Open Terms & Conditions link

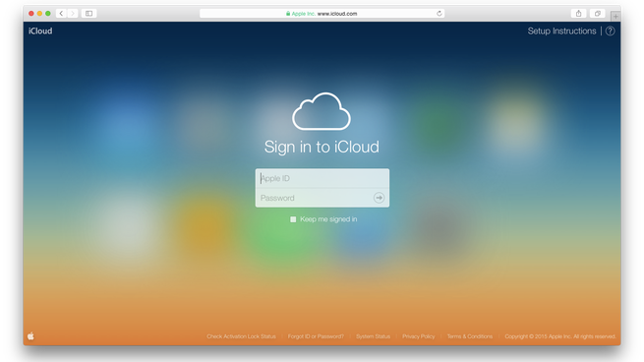pyautogui.click(x=470, y=336)
